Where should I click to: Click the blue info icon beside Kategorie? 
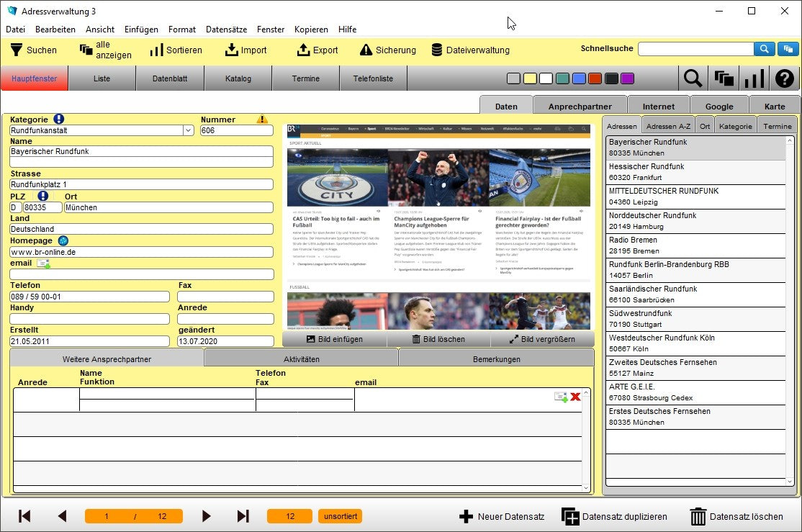pos(59,120)
